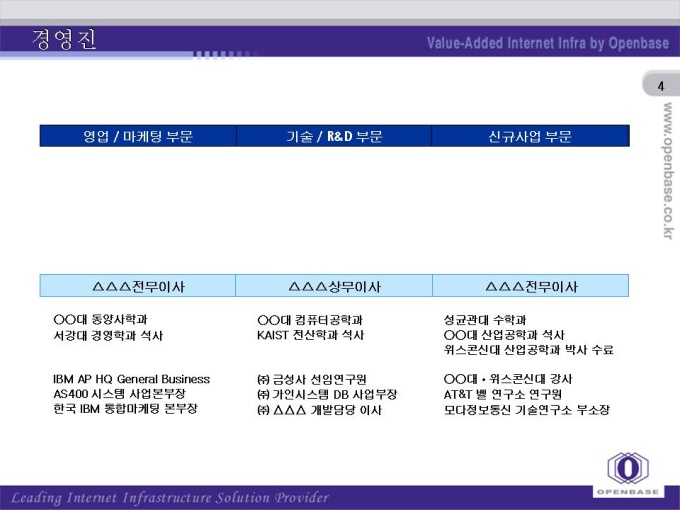This screenshot has width=680, height=510.
Task: Click the IBM AP HQ General Business line
Action: (131, 379)
